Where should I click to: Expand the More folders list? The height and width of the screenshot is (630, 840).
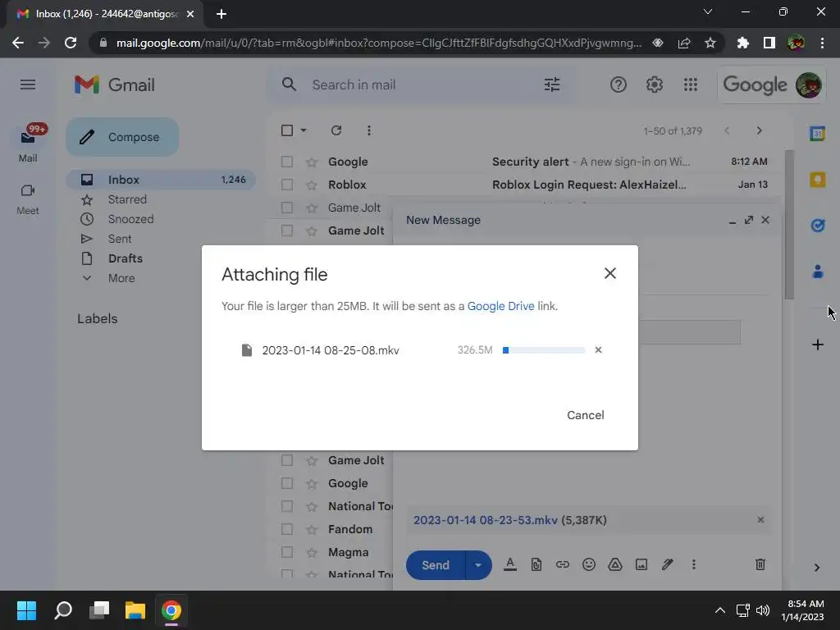coord(121,279)
